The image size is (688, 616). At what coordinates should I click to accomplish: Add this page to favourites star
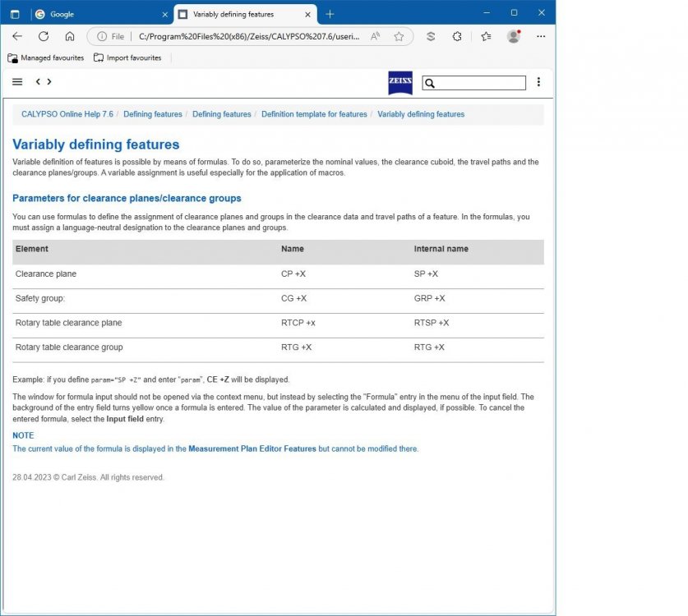pos(399,36)
